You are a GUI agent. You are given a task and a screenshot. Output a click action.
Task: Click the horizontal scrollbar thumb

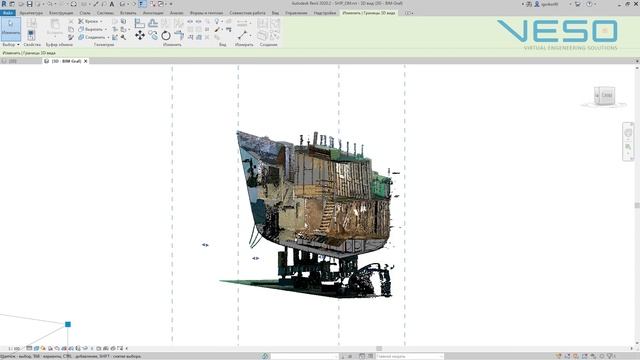(x=379, y=349)
